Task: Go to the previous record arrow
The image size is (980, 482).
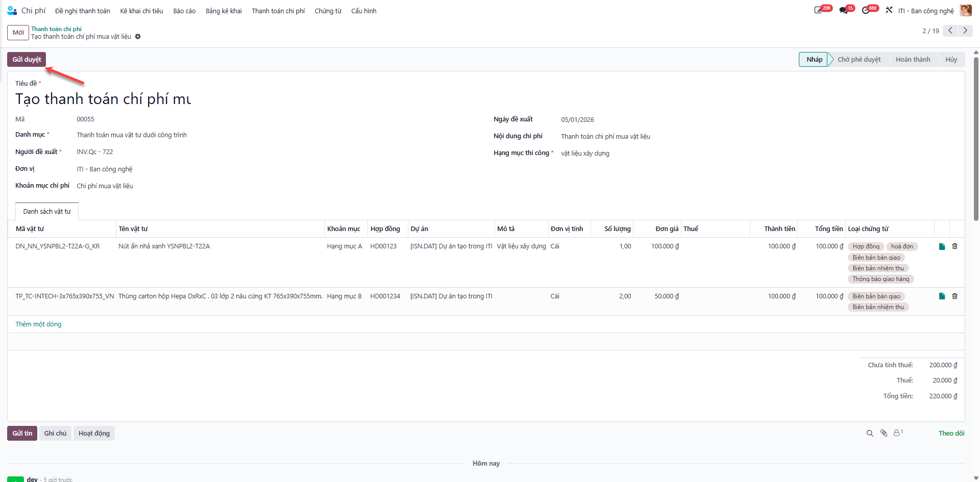Action: pyautogui.click(x=950, y=31)
